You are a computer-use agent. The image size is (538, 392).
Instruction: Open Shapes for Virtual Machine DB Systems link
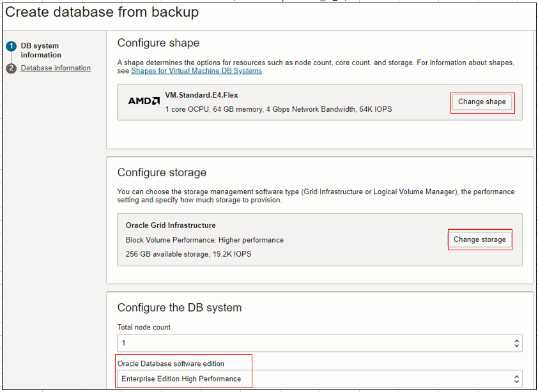click(x=197, y=71)
